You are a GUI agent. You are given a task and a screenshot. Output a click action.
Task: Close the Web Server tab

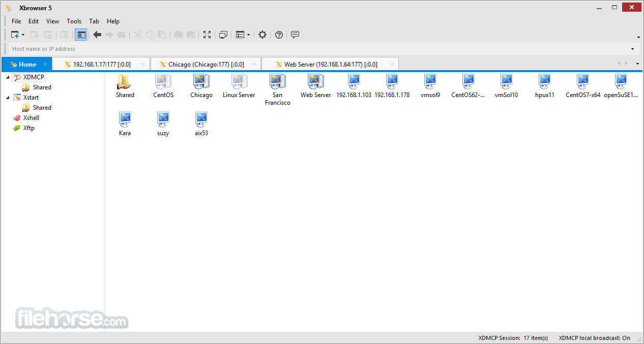point(392,65)
